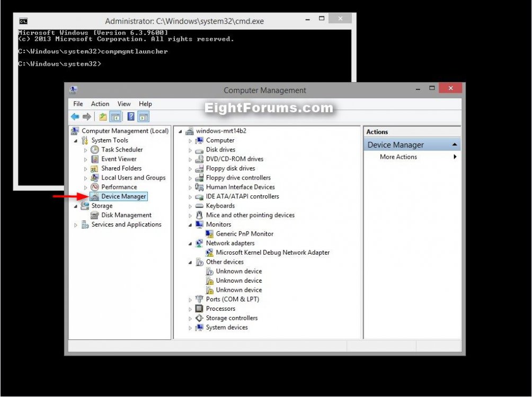This screenshot has width=532, height=397.
Task: Open More Actions in the Actions pane
Action: pyautogui.click(x=398, y=157)
